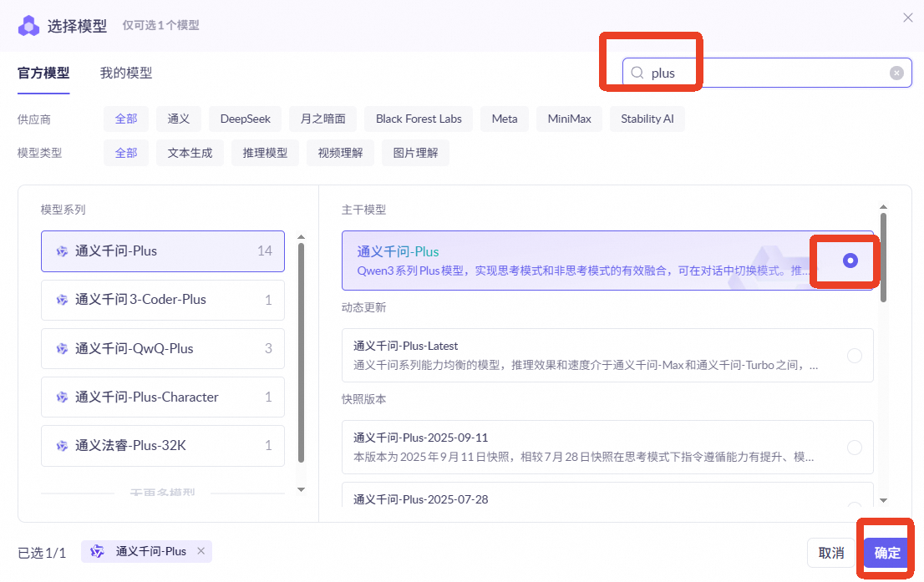924x582 pixels.
Task: Open the 通义千问-Plus model series
Action: point(163,251)
